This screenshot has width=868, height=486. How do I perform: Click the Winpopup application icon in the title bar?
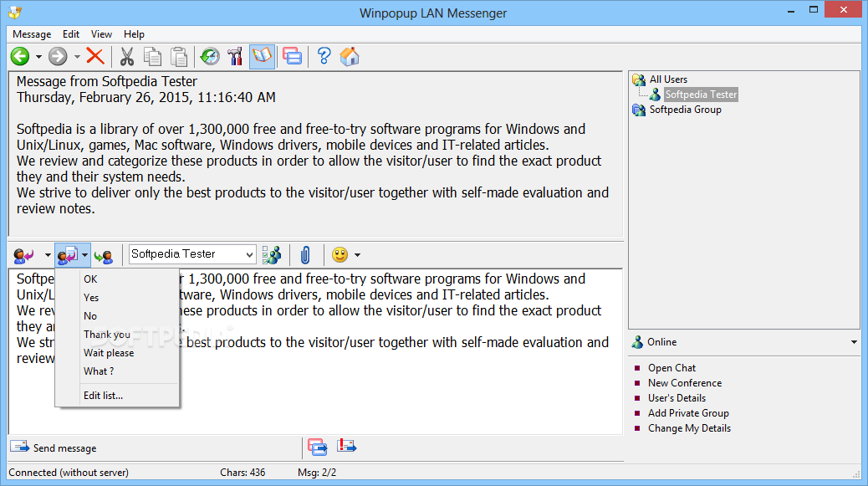(x=15, y=13)
